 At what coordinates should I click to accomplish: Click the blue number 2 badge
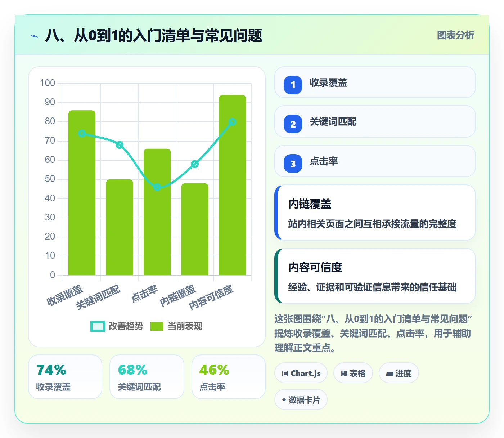coord(293,124)
